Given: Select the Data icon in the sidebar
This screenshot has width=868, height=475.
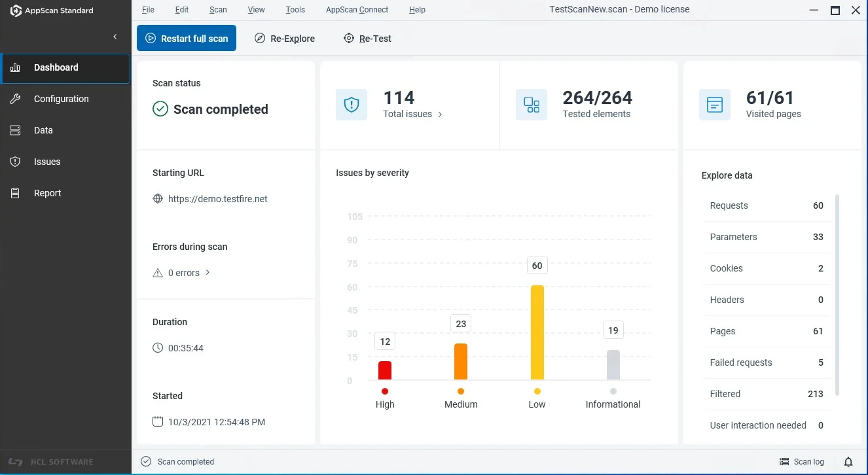Looking at the screenshot, I should 14,130.
